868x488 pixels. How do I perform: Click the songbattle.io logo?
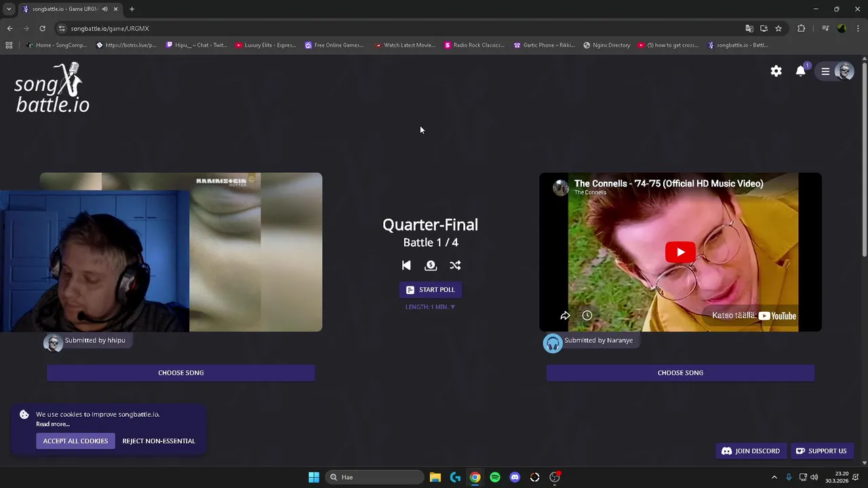52,88
